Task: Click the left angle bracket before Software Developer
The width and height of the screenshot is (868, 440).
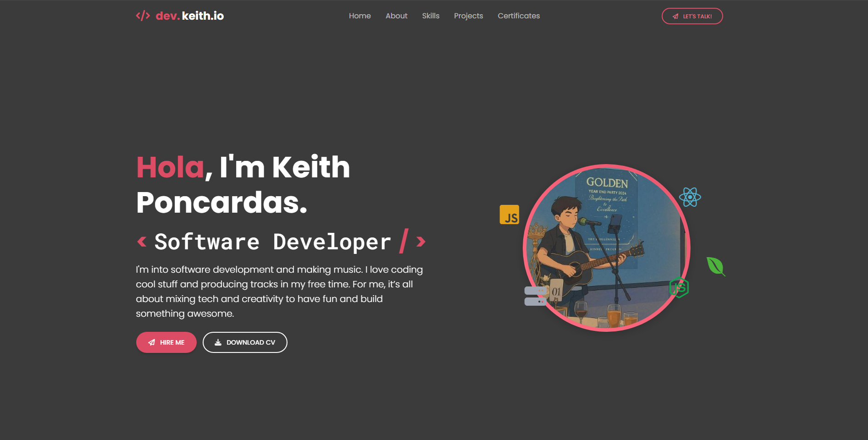Action: click(141, 242)
